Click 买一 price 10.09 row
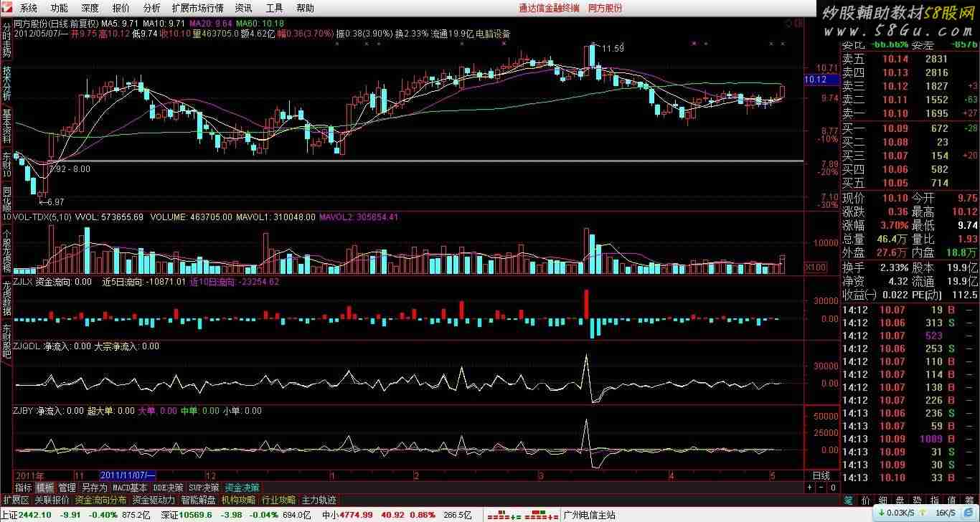 (910, 128)
